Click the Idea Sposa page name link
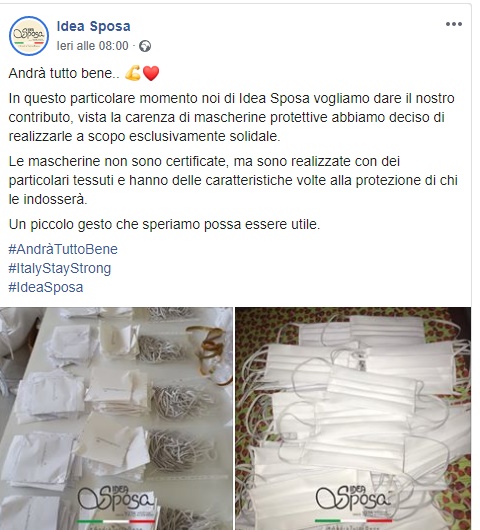Viewport: 480px width, 530px height. click(x=94, y=26)
